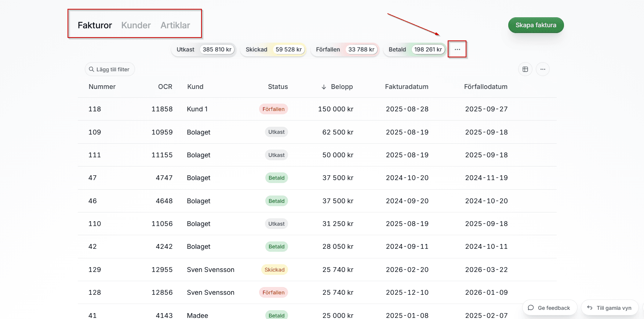The image size is (644, 319).
Task: Sort the table by Fakturadatum column
Action: [x=406, y=87]
